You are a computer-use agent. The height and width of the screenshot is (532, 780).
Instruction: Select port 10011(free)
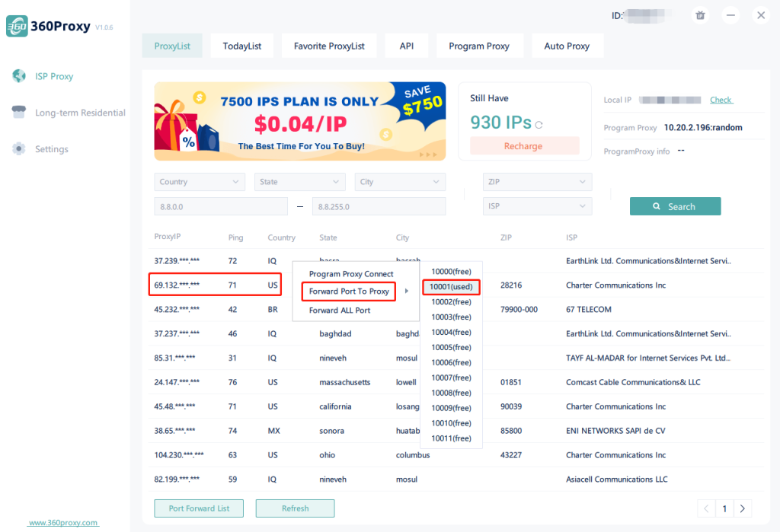[451, 438]
